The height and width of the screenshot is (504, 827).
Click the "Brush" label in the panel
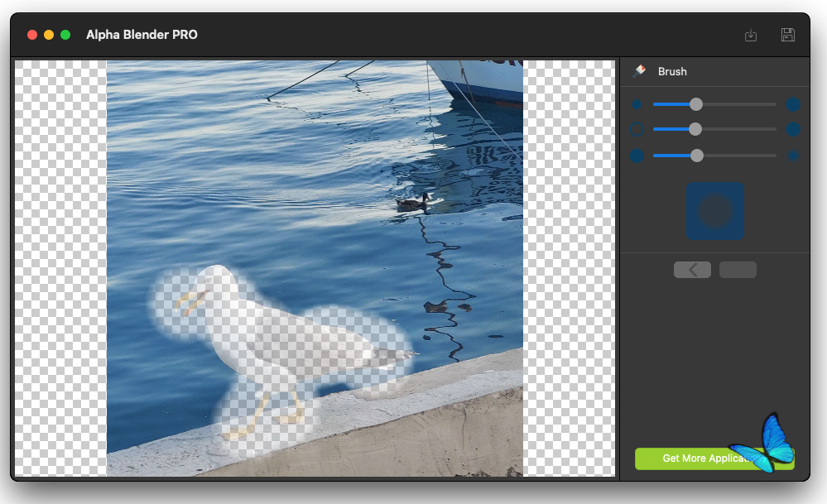click(x=672, y=72)
